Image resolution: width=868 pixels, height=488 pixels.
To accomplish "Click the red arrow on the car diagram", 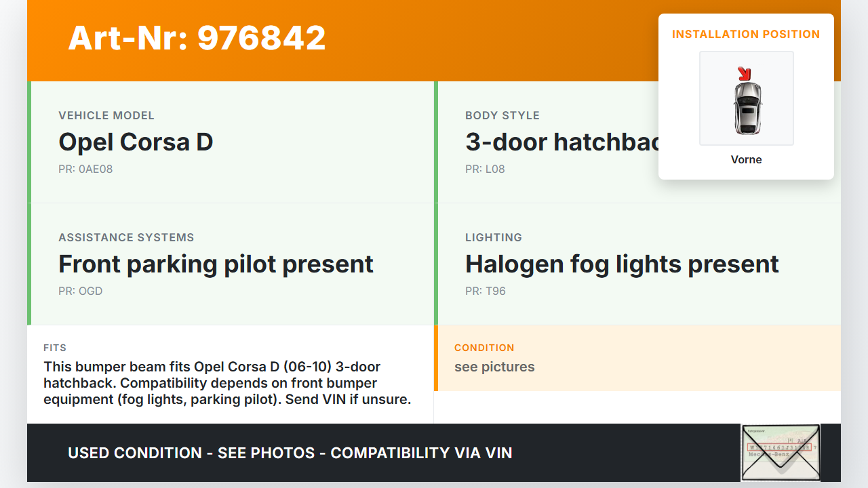I will coord(745,74).
